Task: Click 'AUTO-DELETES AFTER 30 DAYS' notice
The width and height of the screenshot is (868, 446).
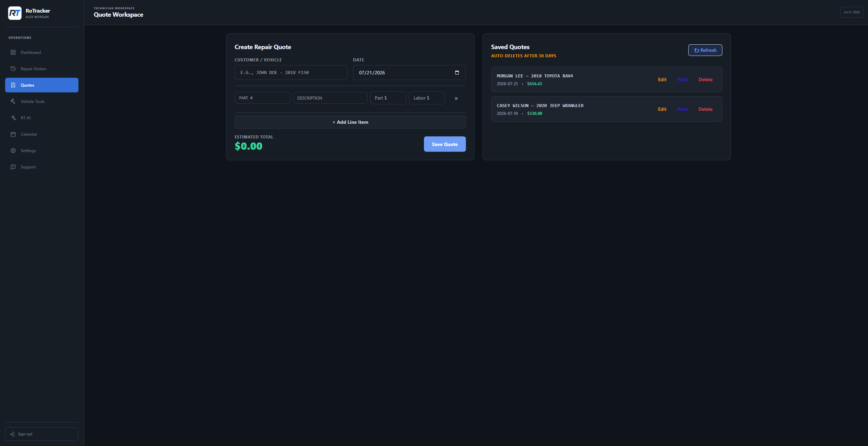Action: point(524,56)
